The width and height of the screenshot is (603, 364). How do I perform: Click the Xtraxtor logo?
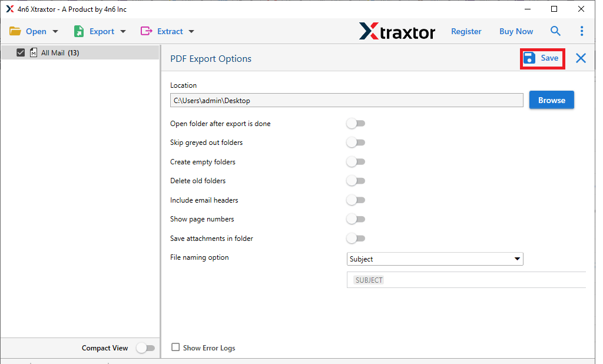point(397,31)
